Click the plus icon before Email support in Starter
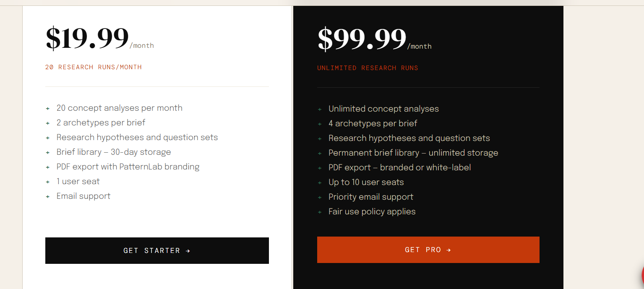The height and width of the screenshot is (289, 644). 48,196
